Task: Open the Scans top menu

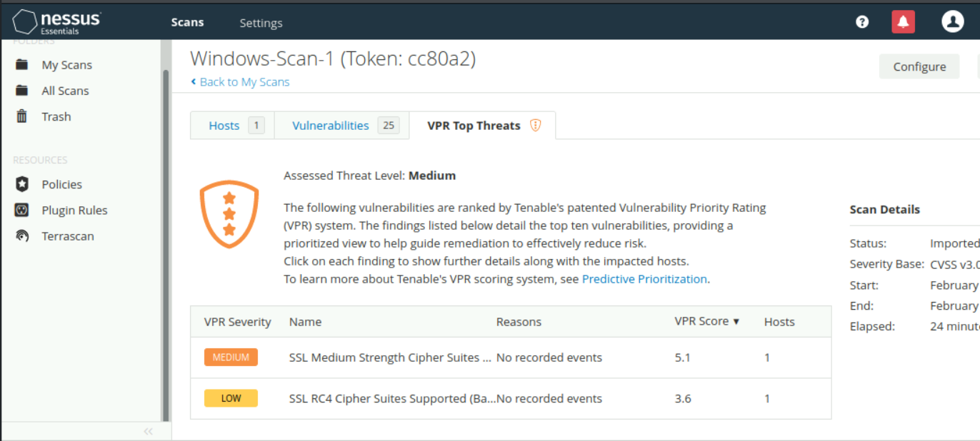Action: click(x=187, y=23)
